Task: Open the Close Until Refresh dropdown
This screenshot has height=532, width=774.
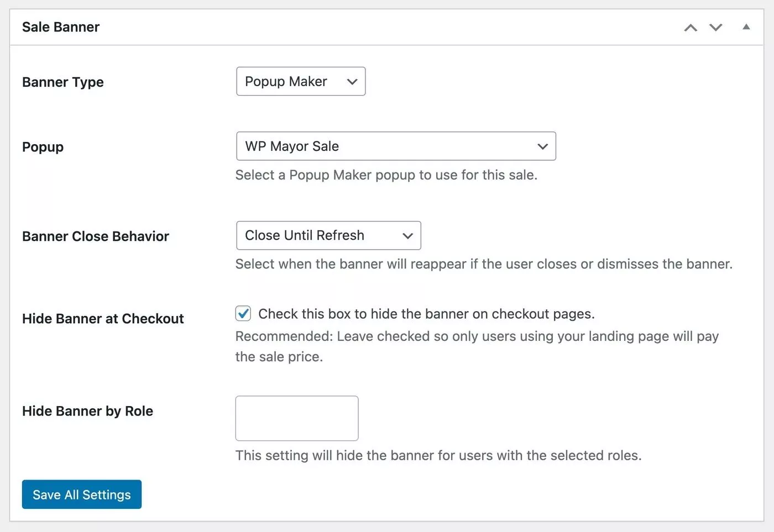Action: point(328,235)
